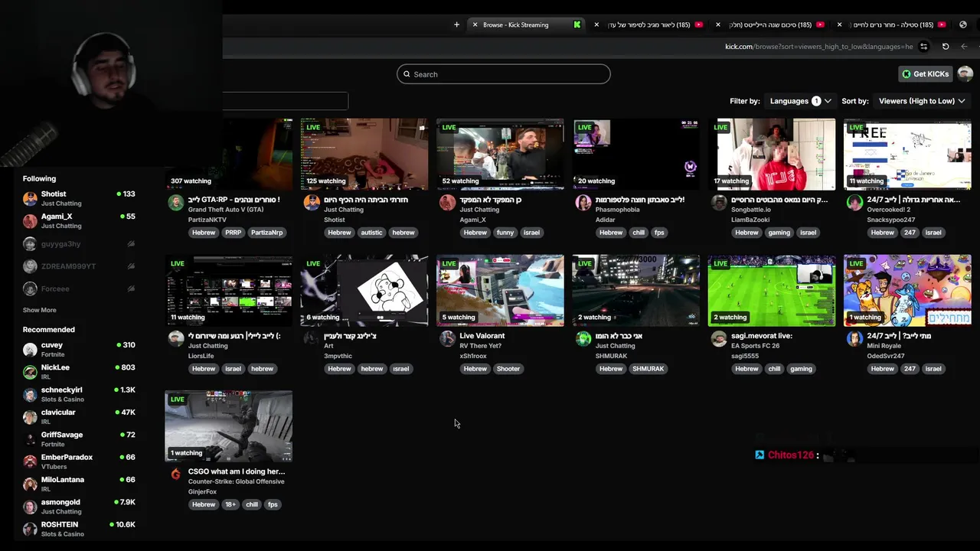This screenshot has height=551, width=980.
Task: Open the Mini Royale cartoon stream thumbnail
Action: coord(907,290)
